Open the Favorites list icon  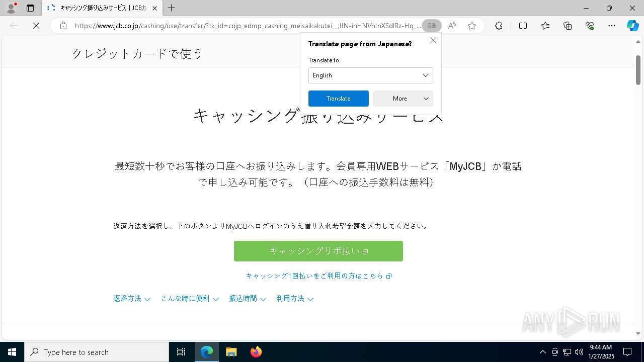(545, 26)
